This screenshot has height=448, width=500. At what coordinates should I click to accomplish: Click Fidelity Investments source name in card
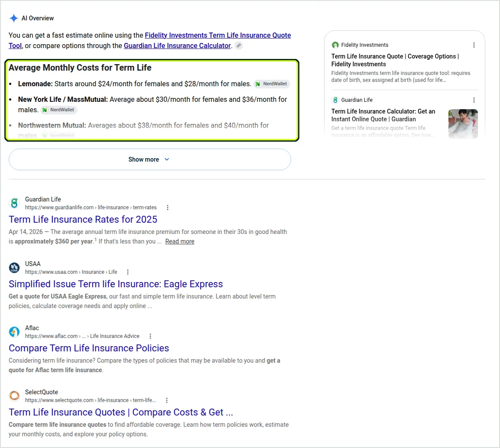[x=365, y=45]
